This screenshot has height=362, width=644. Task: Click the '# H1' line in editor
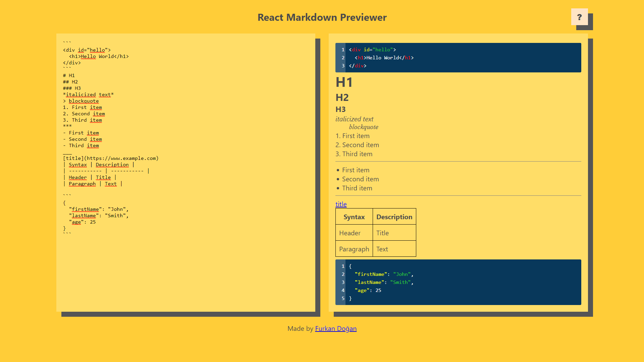tap(69, 75)
